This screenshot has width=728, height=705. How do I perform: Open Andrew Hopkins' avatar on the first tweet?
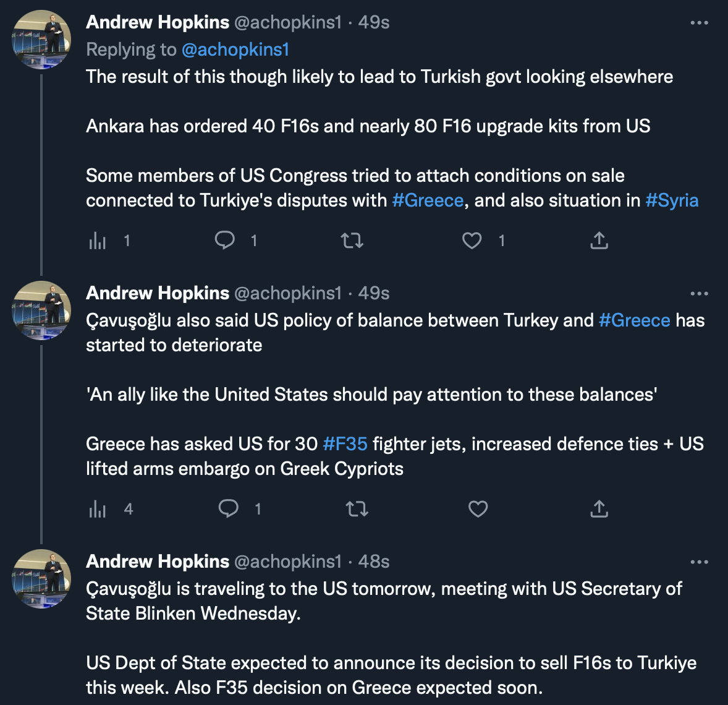pos(41,40)
